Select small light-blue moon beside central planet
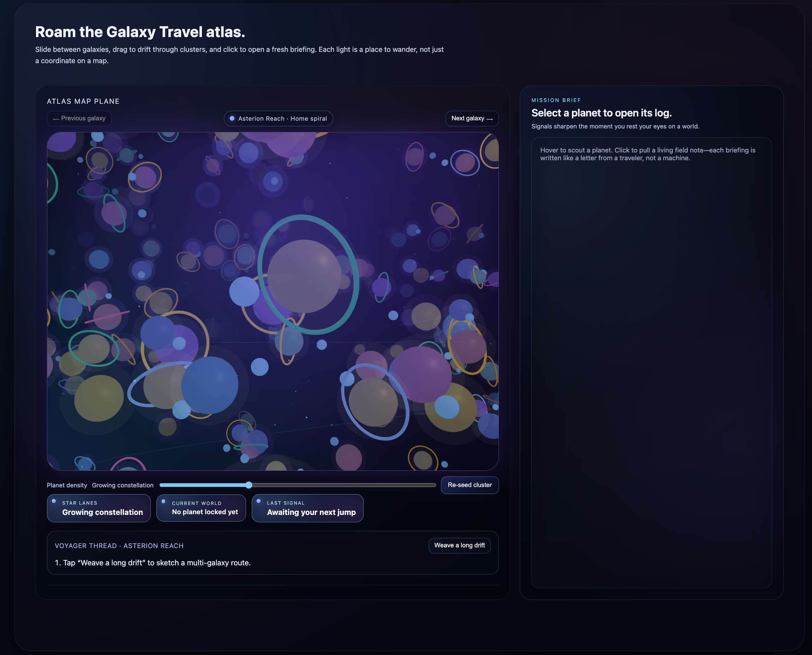The width and height of the screenshot is (812, 655). [244, 291]
